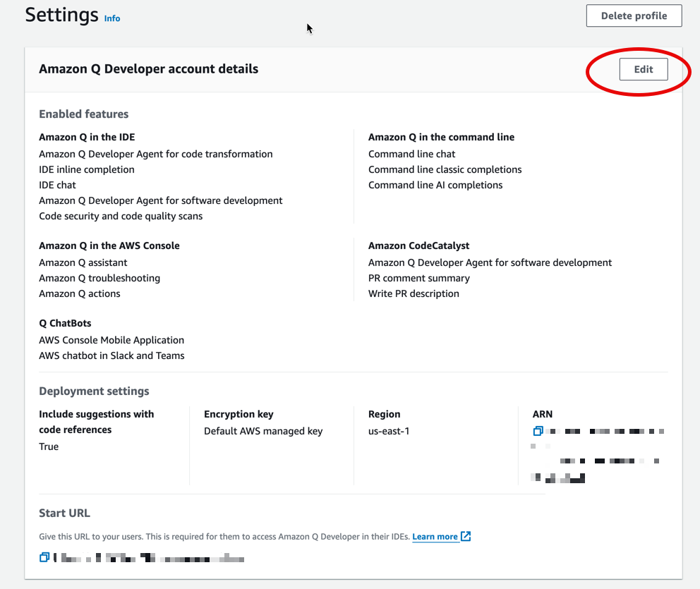Click the Info link beside Settings

tap(111, 19)
